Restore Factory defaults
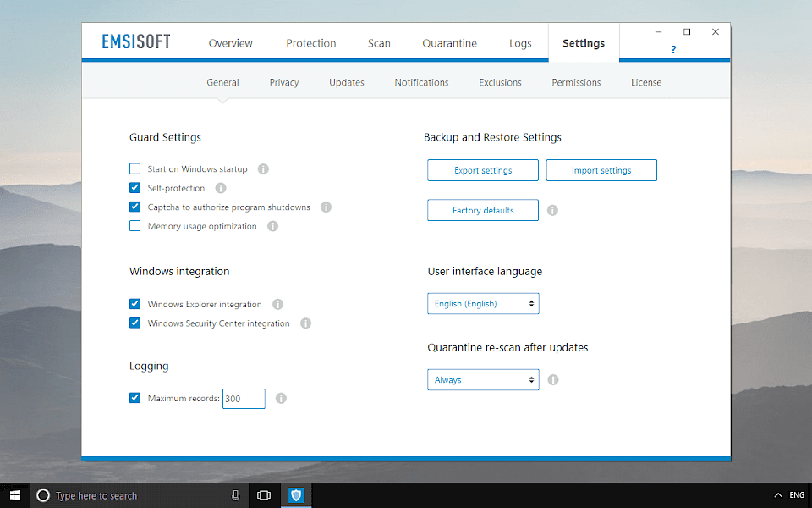Image resolution: width=812 pixels, height=508 pixels. click(483, 211)
